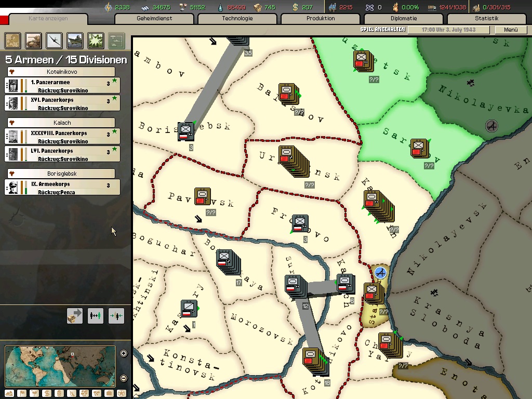
Task: Click the dollar money resource icon
Action: (295, 7)
